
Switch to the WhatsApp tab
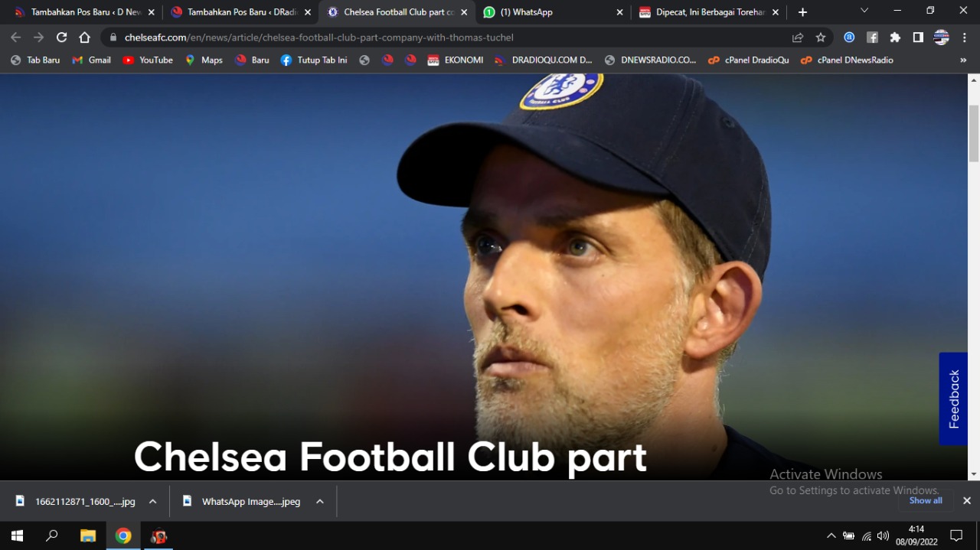pyautogui.click(x=551, y=12)
